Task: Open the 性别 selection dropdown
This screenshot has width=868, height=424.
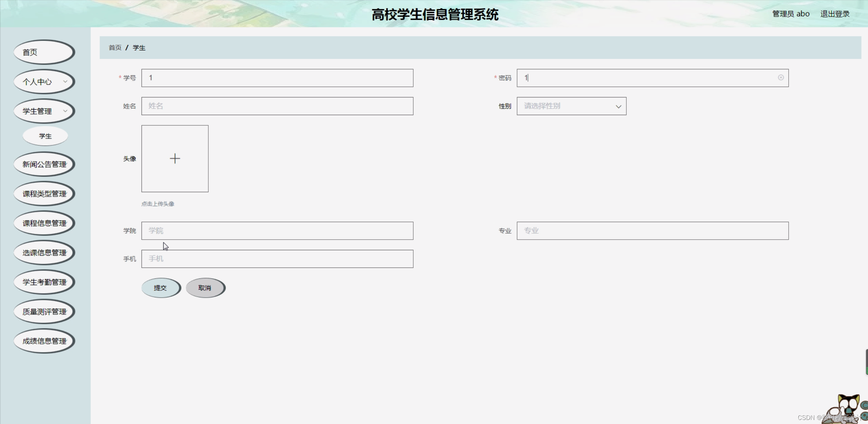Action: 571,106
